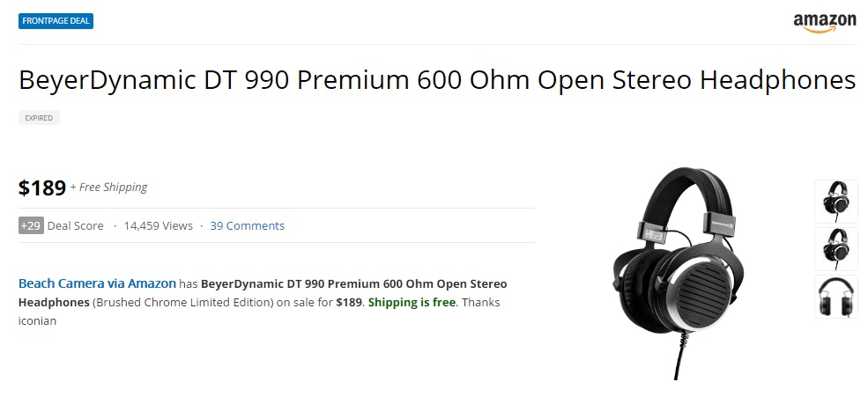Viewport: 868px width, 397px height.
Task: Click the + Free Shipping note
Action: tap(109, 187)
